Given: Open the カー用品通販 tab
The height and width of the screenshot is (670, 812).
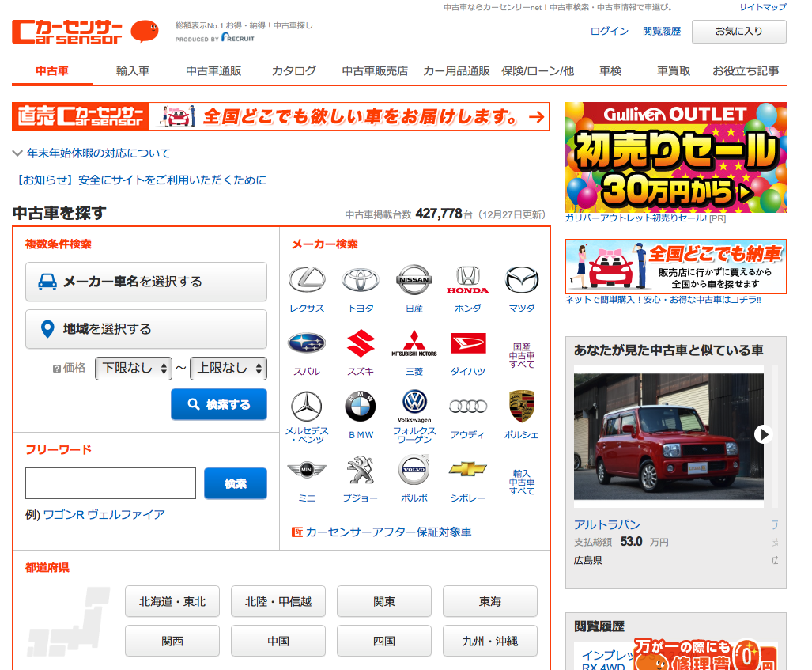Looking at the screenshot, I should point(456,71).
